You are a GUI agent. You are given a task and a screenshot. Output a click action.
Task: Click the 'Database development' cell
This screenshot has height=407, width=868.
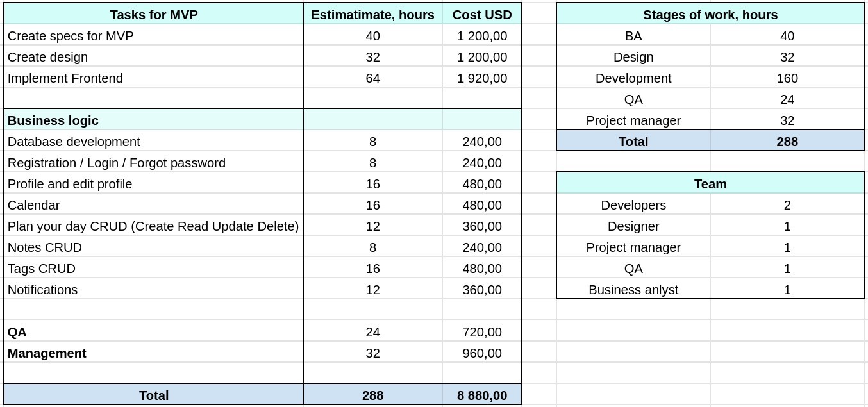pyautogui.click(x=154, y=142)
